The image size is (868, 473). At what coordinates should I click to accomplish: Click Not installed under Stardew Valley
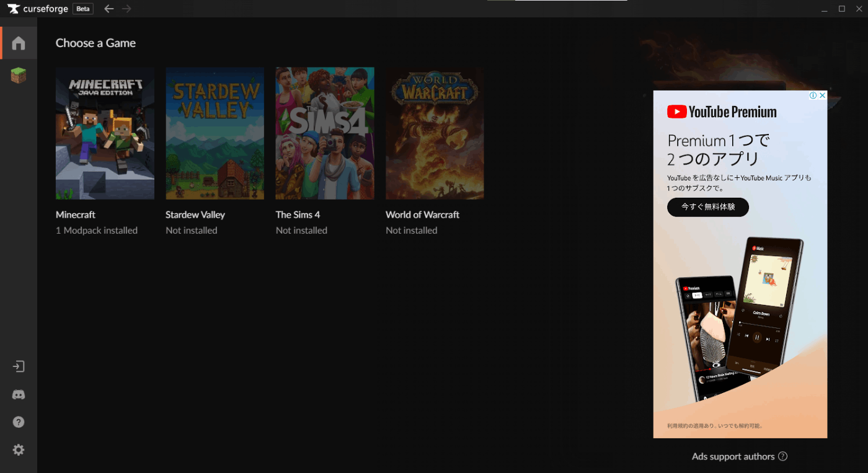(x=192, y=230)
